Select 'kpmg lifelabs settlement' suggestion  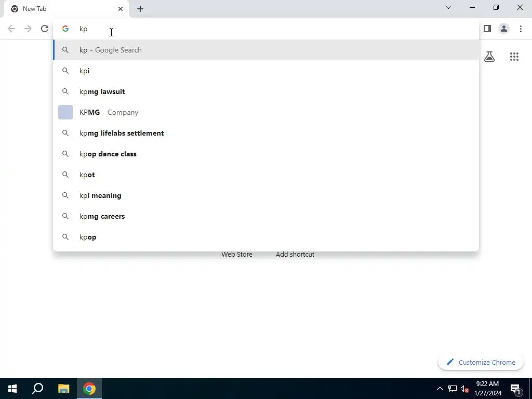click(266, 133)
